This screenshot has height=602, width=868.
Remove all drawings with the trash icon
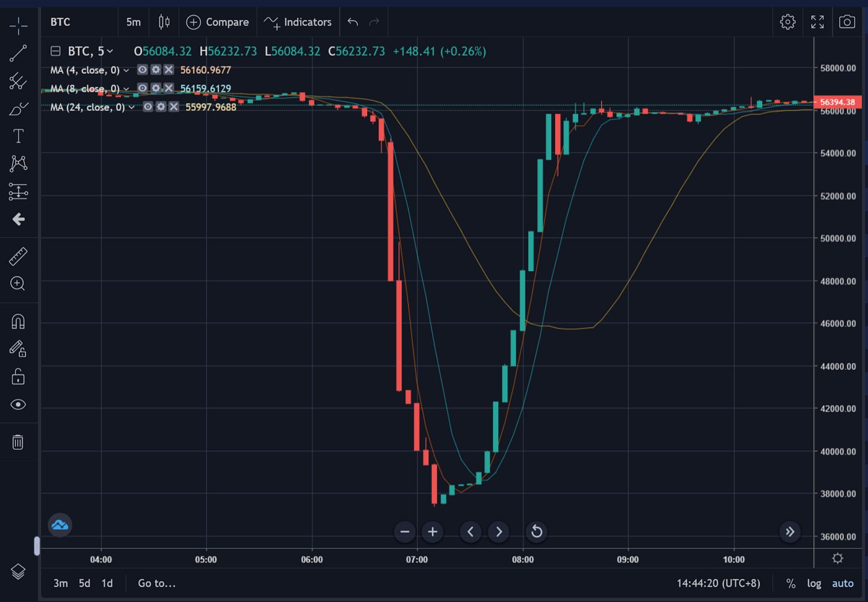click(18, 442)
